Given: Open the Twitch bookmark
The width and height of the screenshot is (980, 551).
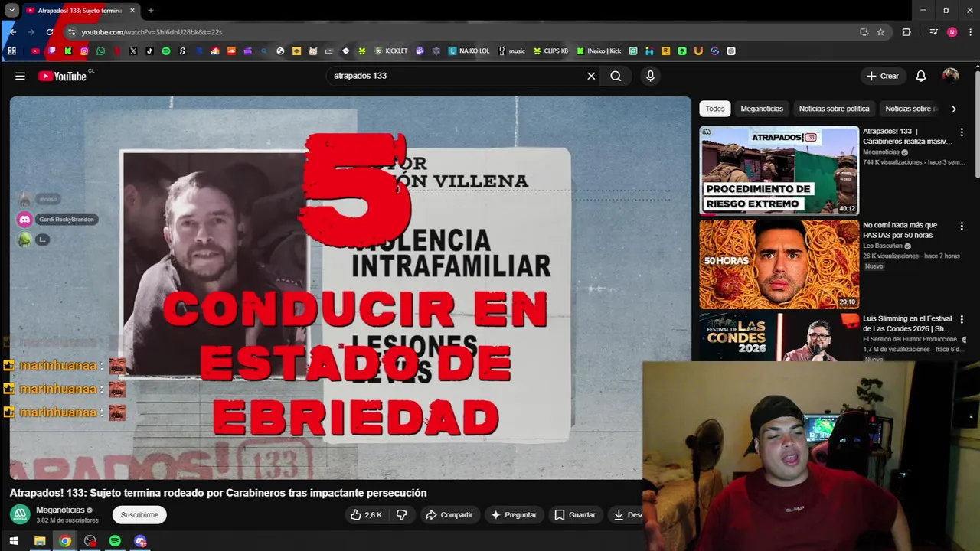Looking at the screenshot, I should coord(52,51).
